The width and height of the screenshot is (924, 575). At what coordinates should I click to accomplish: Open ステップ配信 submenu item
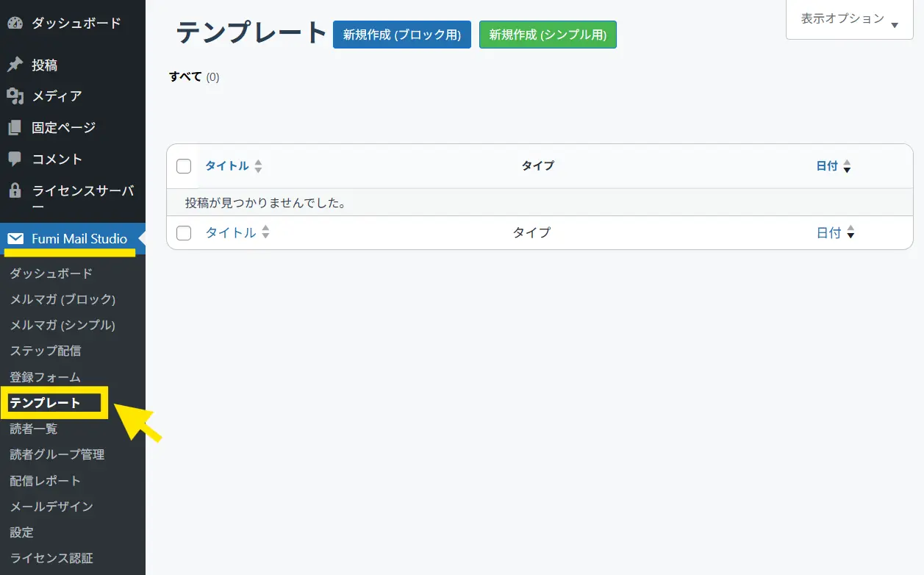(x=46, y=351)
